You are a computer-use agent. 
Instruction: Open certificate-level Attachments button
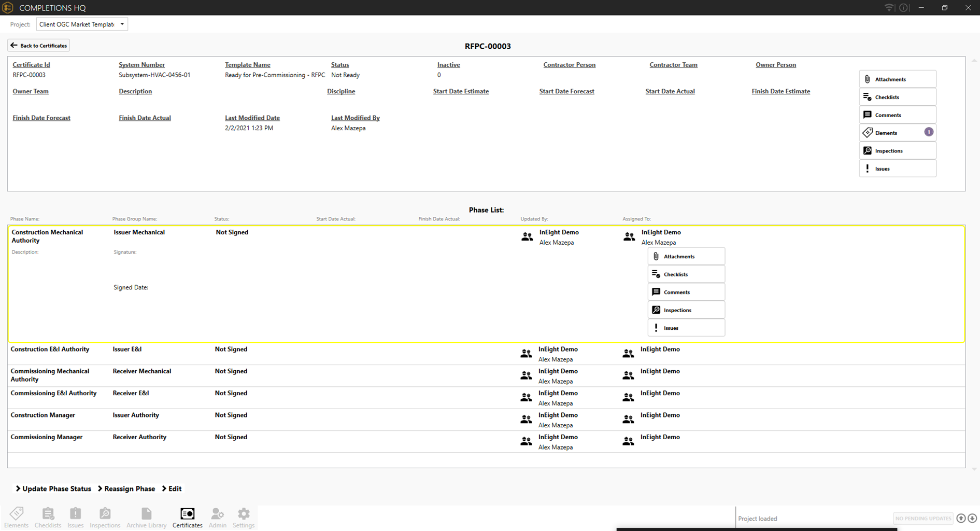point(897,79)
